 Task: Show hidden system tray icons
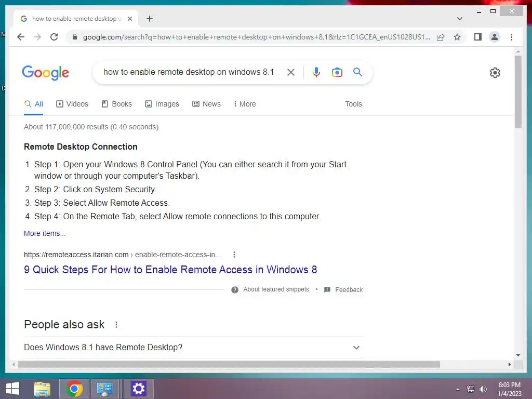pyautogui.click(x=458, y=389)
